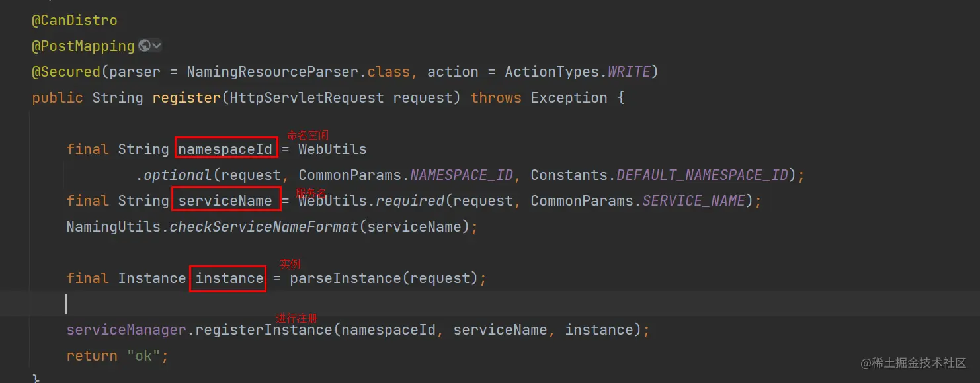Viewport: 980px width, 383px height.
Task: Click the WRITE constant
Action: point(629,72)
